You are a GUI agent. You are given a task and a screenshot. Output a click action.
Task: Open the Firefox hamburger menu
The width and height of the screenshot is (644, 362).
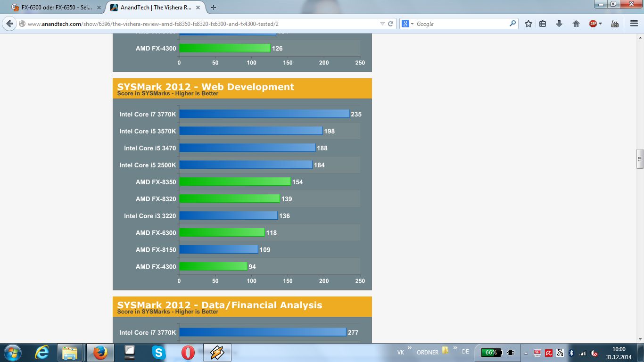(x=634, y=24)
